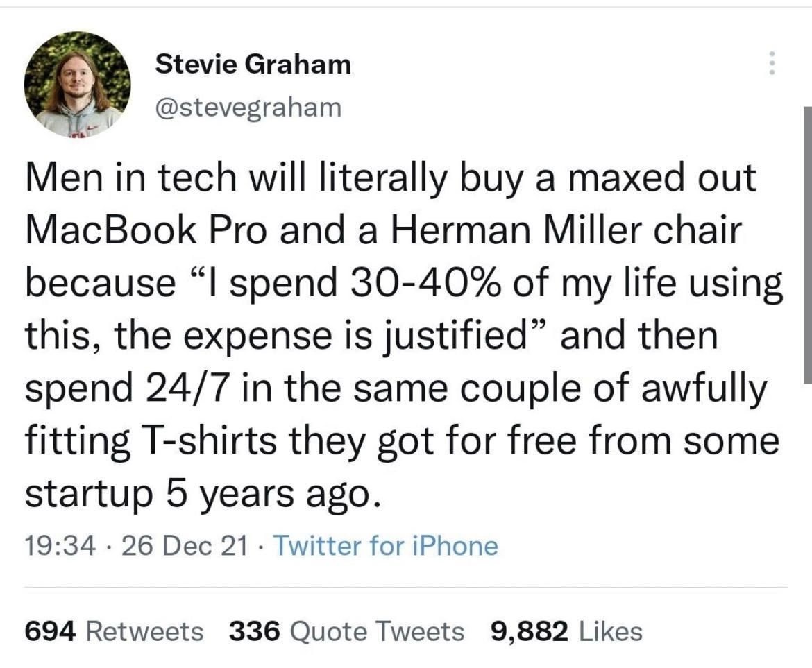
Task: Open Stevie Graham's profile picture
Action: [x=77, y=84]
